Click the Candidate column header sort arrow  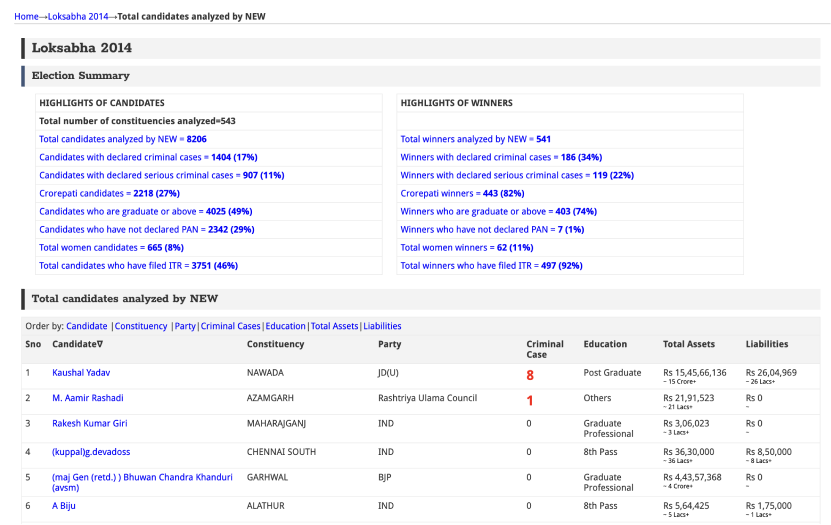click(100, 344)
